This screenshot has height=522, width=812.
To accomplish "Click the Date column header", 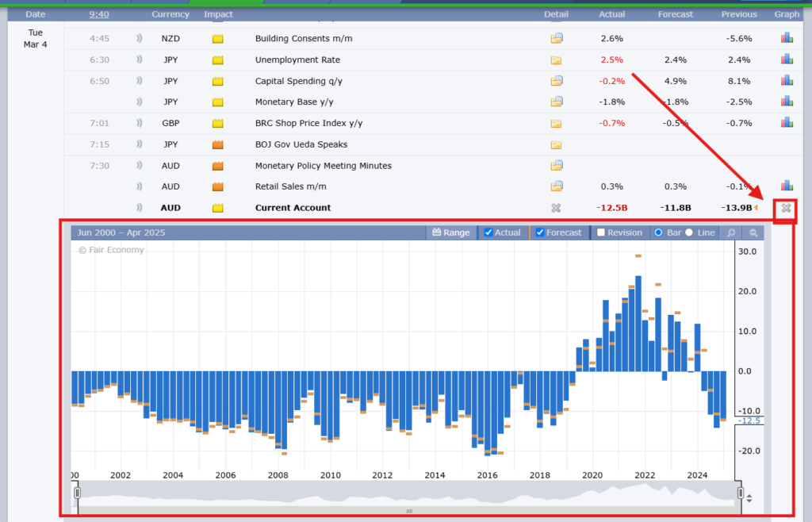I will [35, 14].
